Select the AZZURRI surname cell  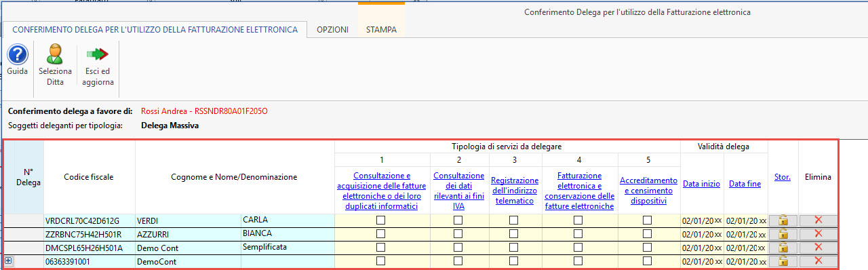point(188,234)
